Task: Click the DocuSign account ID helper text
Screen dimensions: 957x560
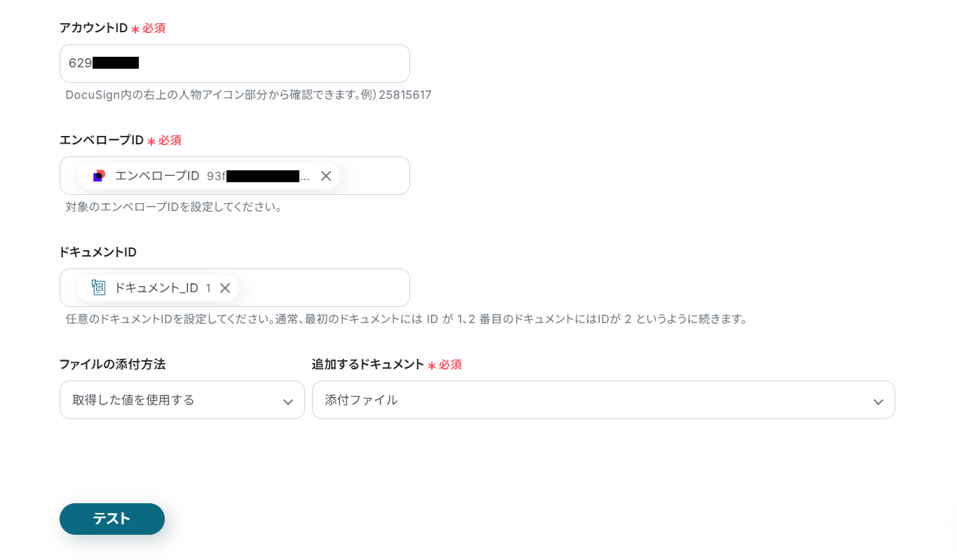Action: pyautogui.click(x=248, y=95)
